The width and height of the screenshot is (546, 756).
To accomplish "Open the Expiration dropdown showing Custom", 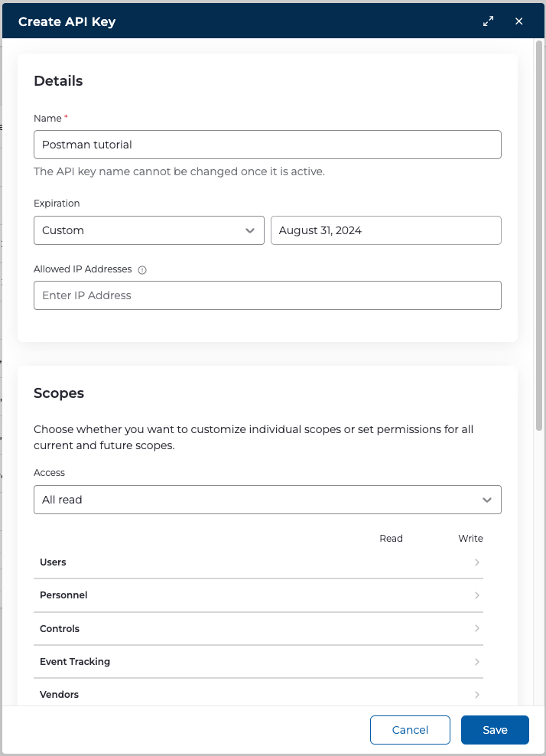I will pyautogui.click(x=149, y=230).
